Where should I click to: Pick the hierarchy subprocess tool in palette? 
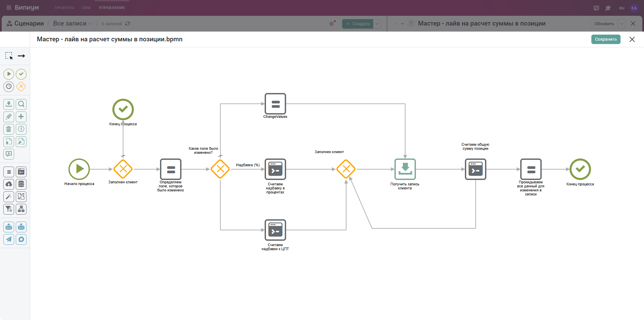(x=21, y=209)
